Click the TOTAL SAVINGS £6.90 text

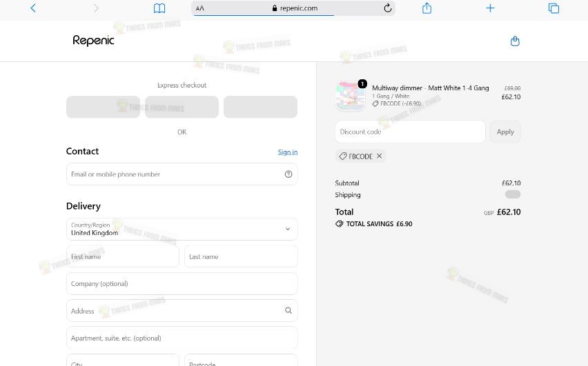(379, 223)
